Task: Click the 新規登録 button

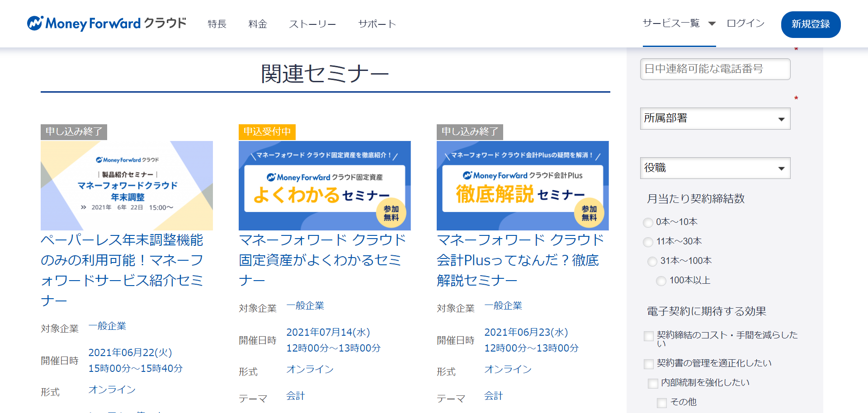Action: click(811, 24)
